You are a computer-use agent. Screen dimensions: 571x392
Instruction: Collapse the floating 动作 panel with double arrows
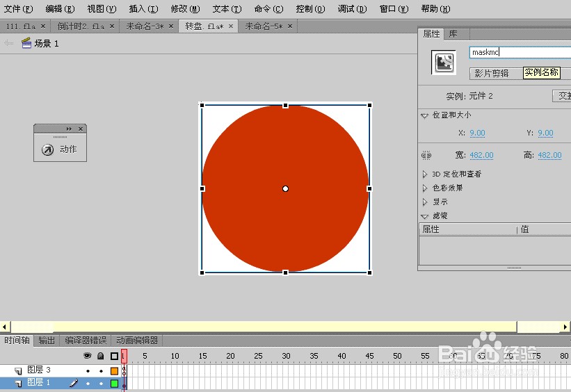(x=69, y=129)
